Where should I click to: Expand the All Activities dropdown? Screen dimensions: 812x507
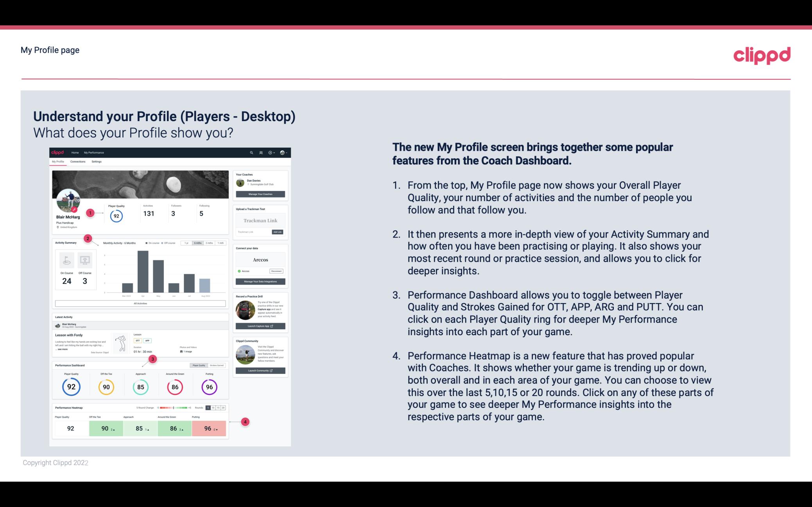coord(140,304)
